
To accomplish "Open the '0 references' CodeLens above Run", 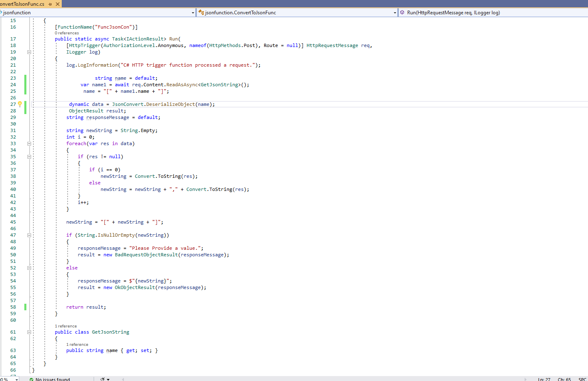I will 67,33.
